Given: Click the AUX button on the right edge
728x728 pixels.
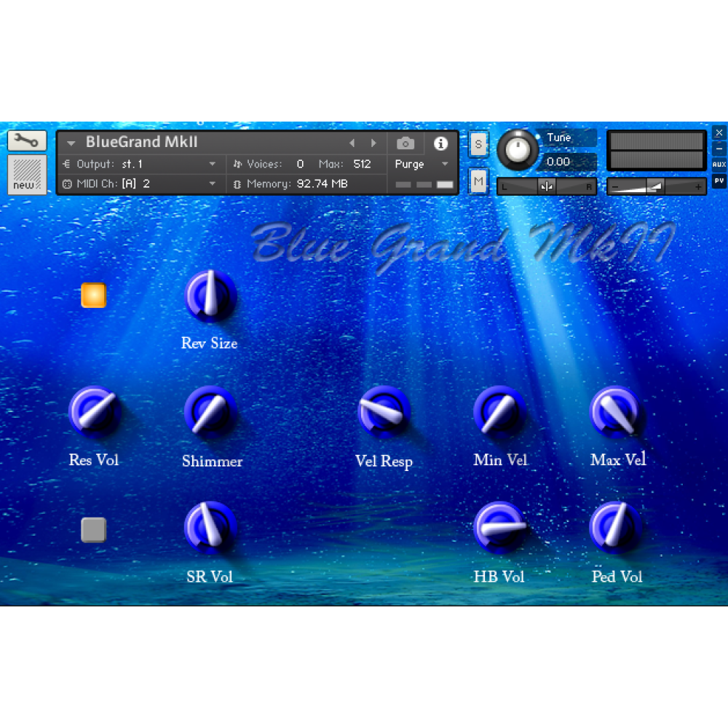Looking at the screenshot, I should pyautogui.click(x=719, y=165).
